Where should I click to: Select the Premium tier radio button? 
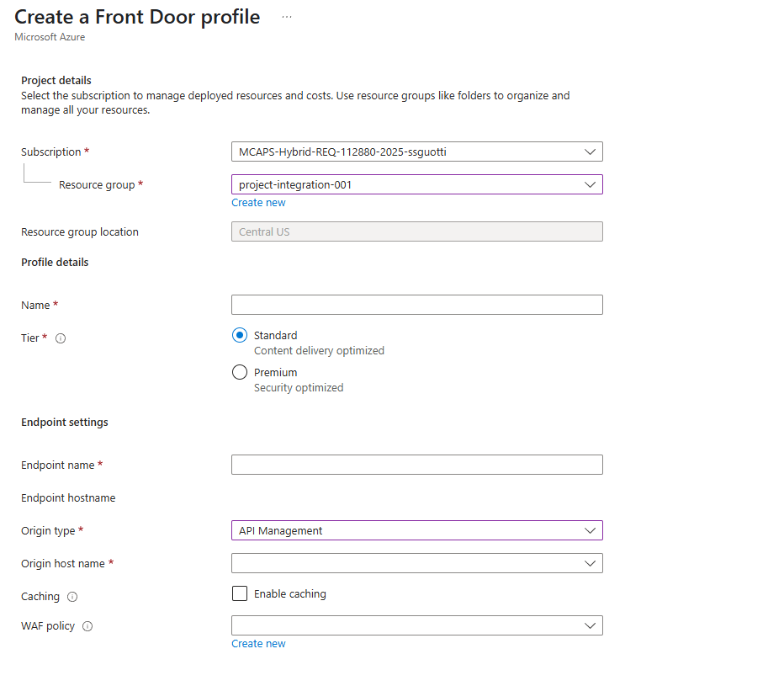(x=240, y=372)
